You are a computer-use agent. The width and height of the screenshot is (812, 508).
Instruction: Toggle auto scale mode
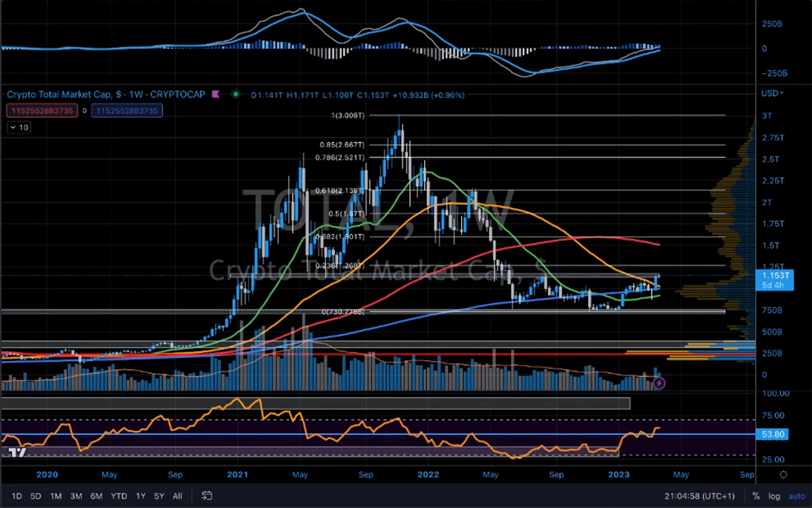pos(796,496)
